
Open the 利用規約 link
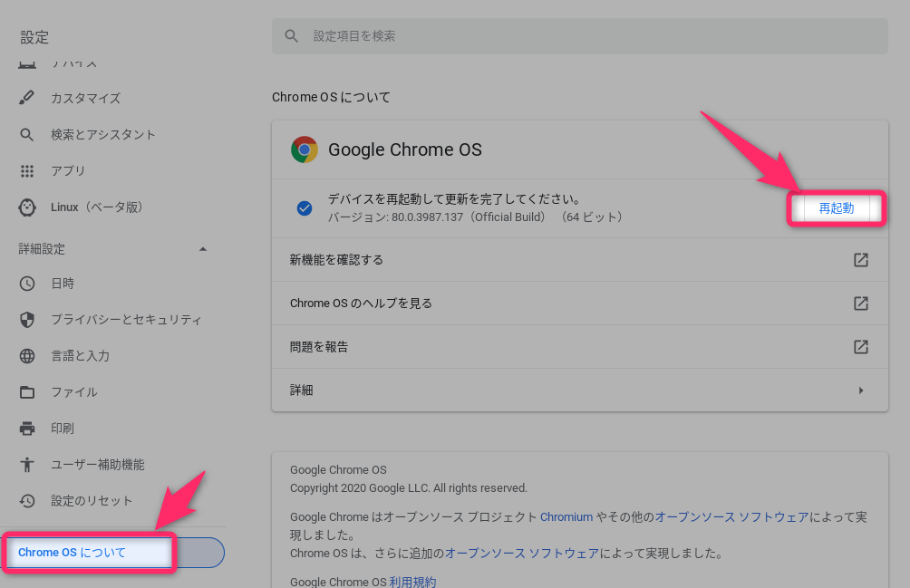tap(412, 582)
